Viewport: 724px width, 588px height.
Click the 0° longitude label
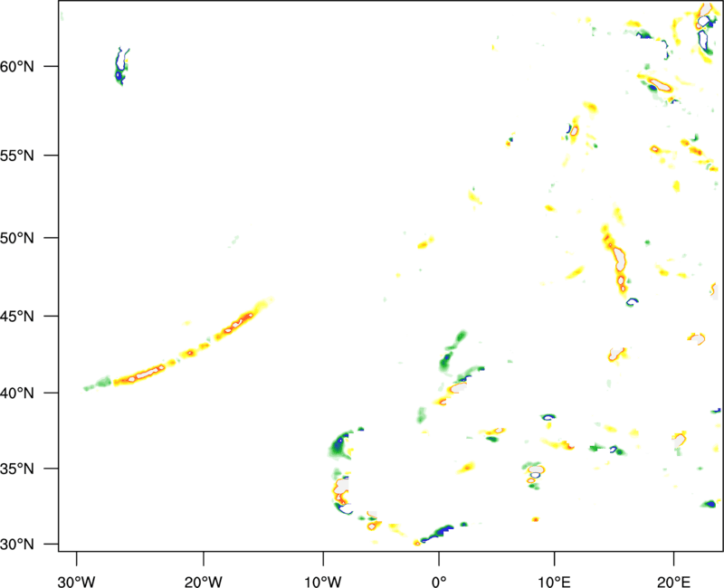point(439,582)
